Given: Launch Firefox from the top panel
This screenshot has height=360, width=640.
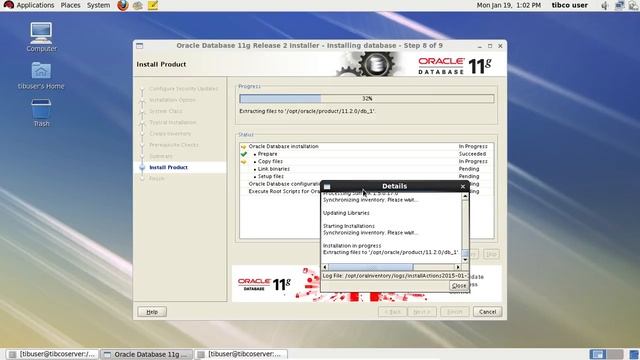Looking at the screenshot, I should click(122, 5).
